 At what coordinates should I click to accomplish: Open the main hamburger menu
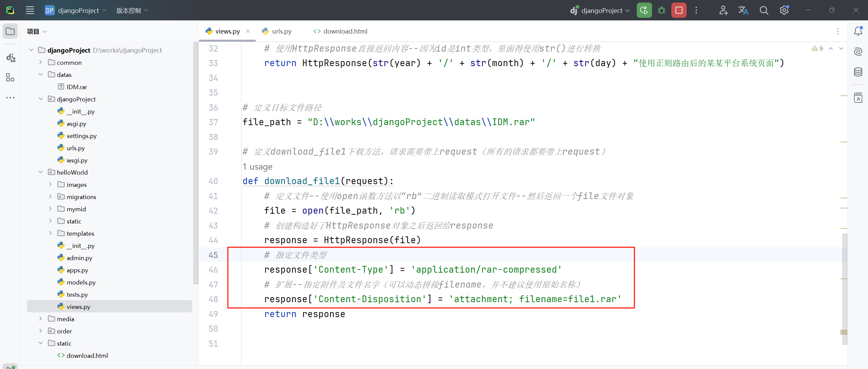click(30, 10)
